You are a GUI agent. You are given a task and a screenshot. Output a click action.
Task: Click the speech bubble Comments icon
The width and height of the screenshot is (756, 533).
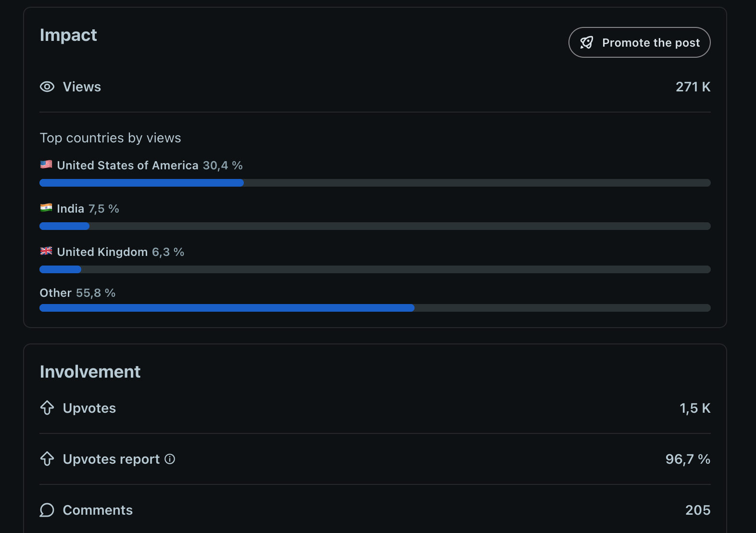tap(47, 510)
